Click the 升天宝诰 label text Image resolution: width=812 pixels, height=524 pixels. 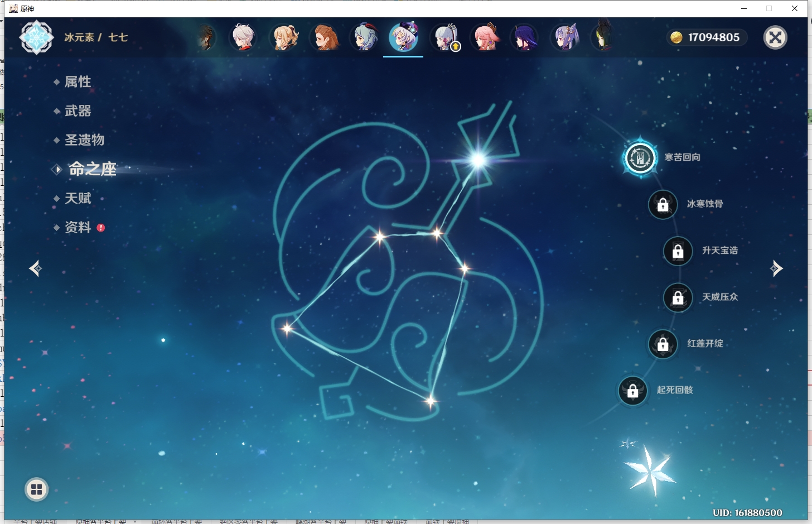(x=720, y=251)
